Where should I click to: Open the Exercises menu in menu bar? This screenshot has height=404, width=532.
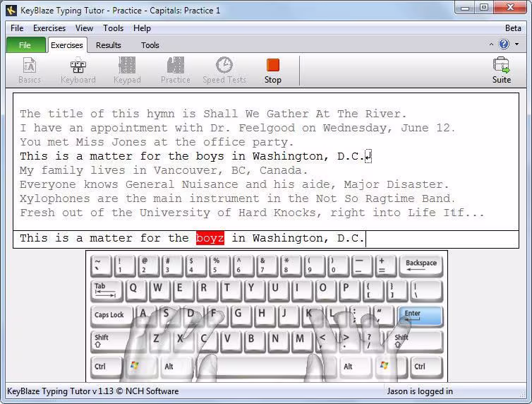click(49, 28)
